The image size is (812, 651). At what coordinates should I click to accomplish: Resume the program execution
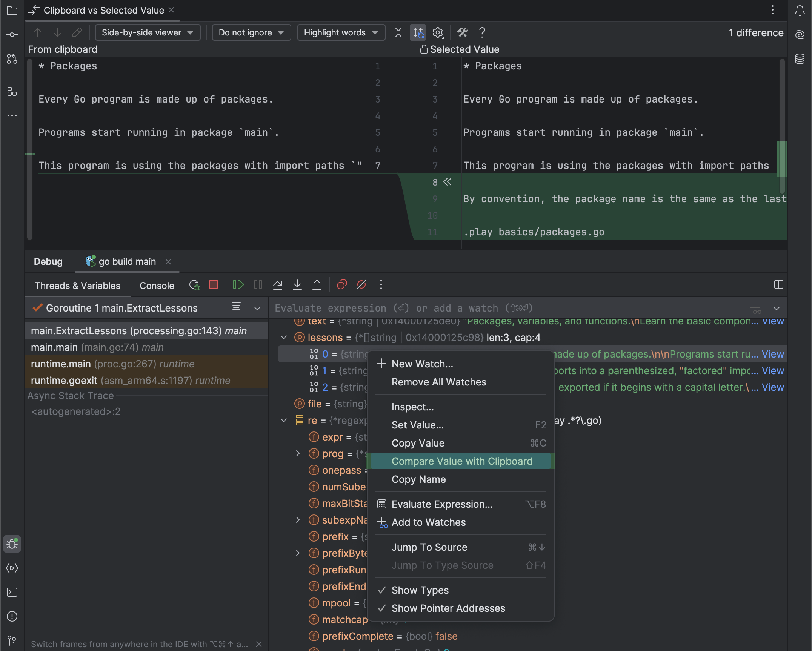(238, 284)
